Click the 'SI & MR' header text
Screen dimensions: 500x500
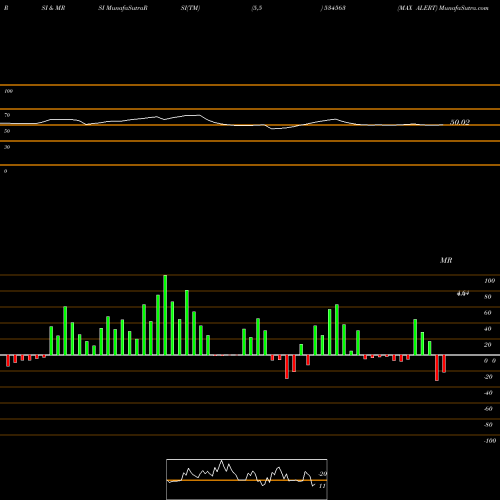pos(53,8)
